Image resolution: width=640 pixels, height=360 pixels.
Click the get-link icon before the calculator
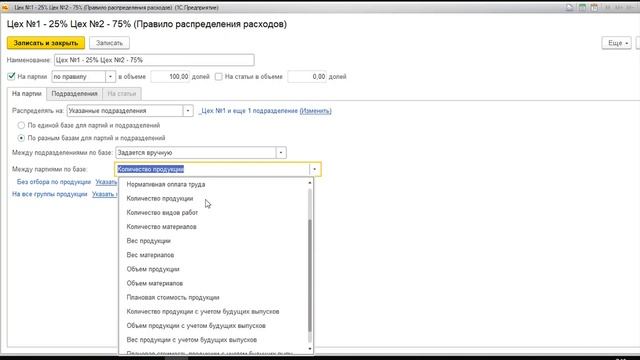click(x=570, y=7)
